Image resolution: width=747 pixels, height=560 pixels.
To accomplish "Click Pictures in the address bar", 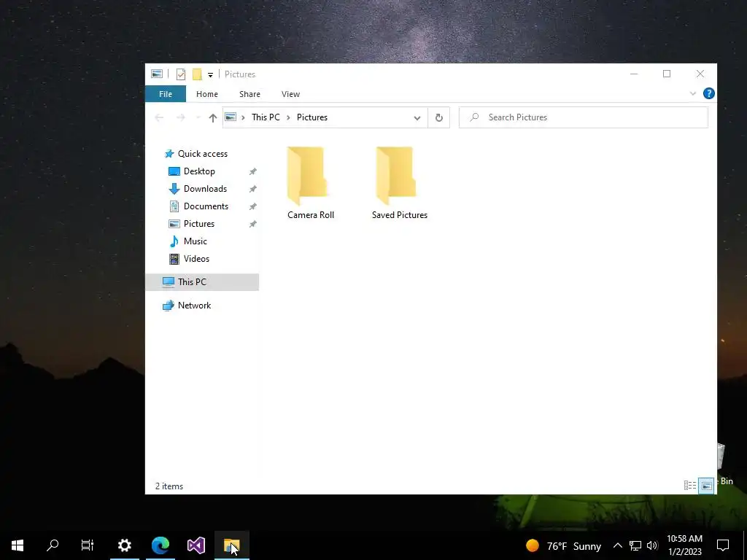I will pos(312,117).
